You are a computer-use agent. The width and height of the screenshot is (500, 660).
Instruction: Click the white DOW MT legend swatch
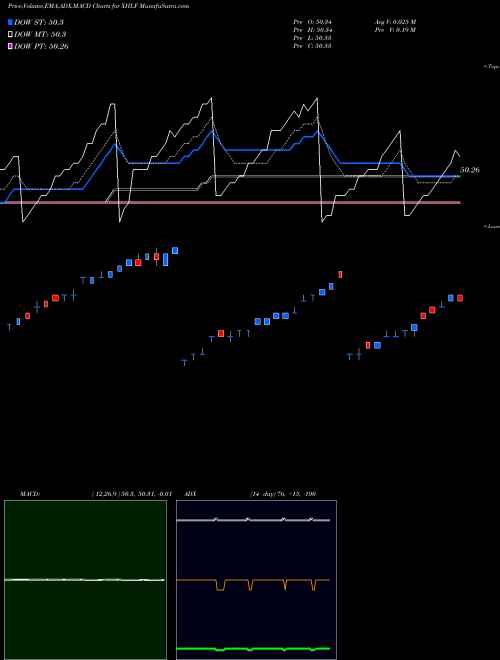[10, 34]
